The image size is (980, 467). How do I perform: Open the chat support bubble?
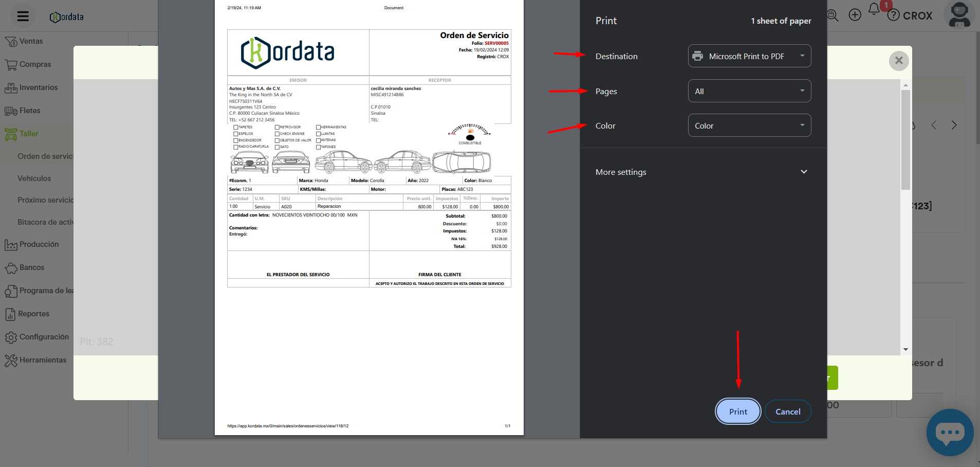[x=949, y=432]
